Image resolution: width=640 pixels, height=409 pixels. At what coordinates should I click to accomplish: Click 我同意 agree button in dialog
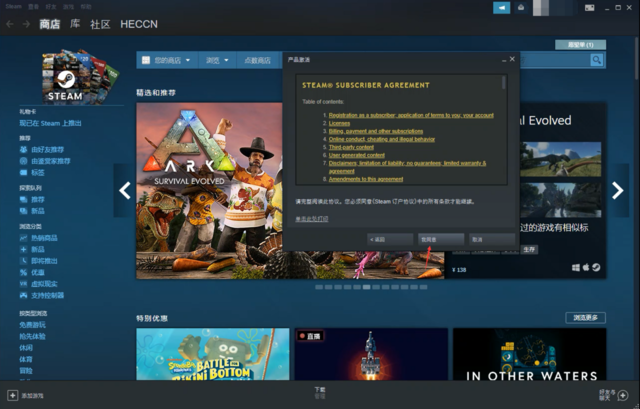pyautogui.click(x=441, y=239)
